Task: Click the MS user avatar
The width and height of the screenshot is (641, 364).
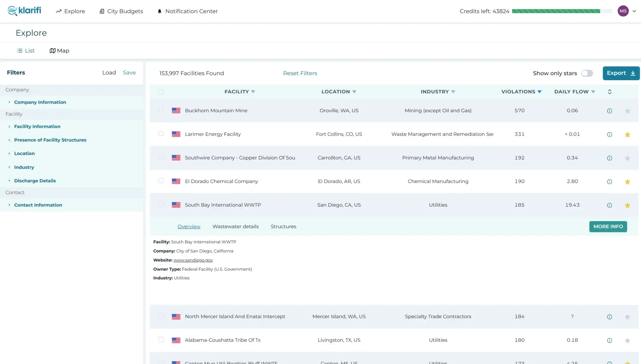Action: (623, 11)
